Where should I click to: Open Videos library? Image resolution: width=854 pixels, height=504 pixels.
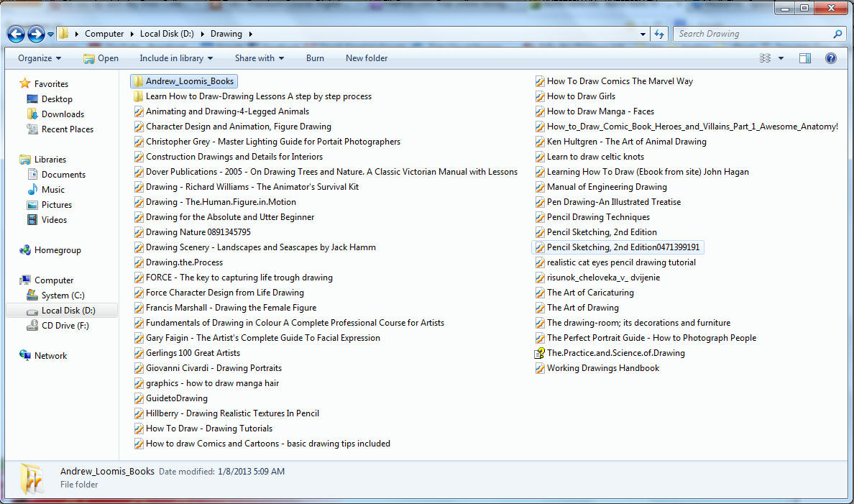(x=47, y=220)
